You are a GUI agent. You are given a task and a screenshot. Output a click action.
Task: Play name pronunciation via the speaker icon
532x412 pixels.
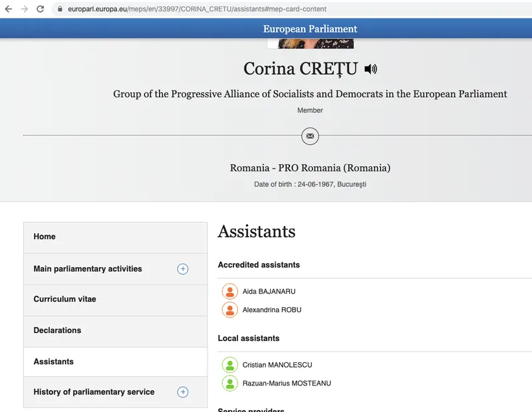(x=370, y=69)
